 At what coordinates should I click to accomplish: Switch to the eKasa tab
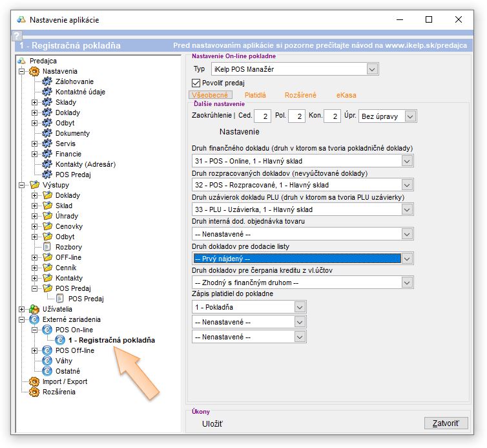(x=346, y=95)
